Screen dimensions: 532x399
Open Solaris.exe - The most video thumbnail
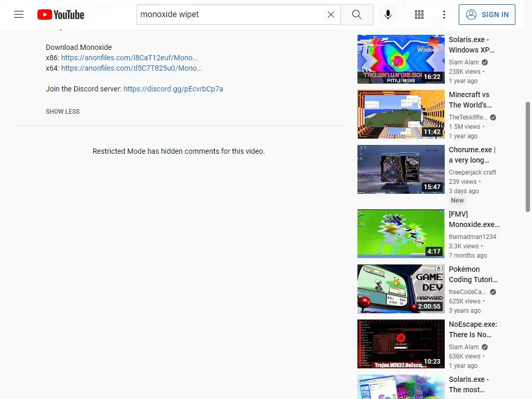(401, 387)
